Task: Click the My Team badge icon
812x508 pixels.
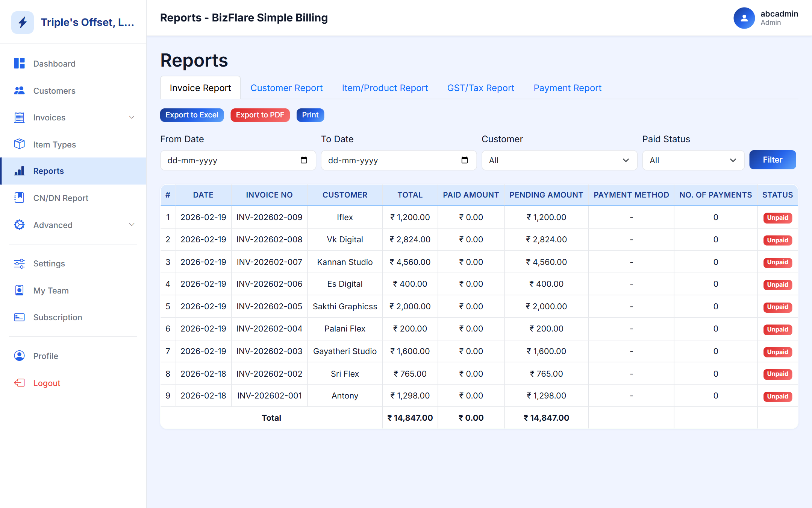Action: point(19,290)
